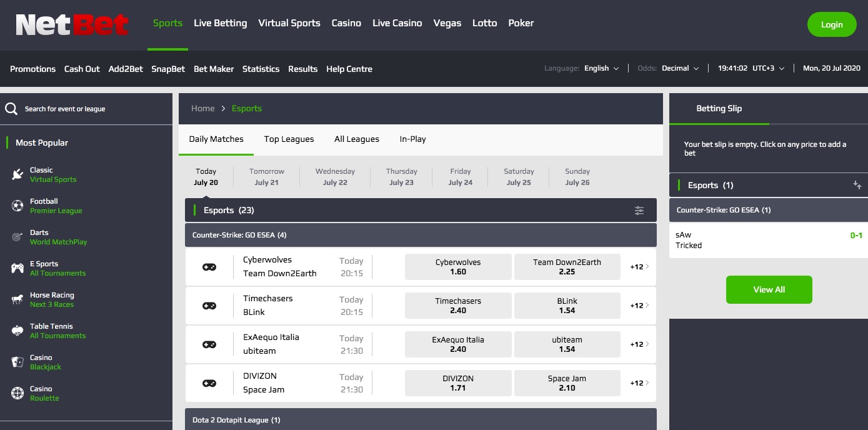
Task: Click gamepad icon for DIVIZON match
Action: [209, 383]
